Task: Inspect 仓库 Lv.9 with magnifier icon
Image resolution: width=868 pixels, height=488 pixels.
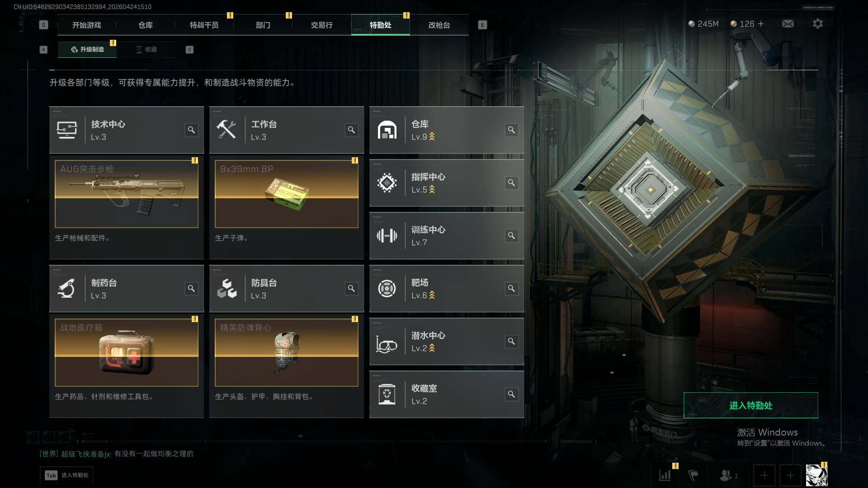Action: tap(511, 130)
